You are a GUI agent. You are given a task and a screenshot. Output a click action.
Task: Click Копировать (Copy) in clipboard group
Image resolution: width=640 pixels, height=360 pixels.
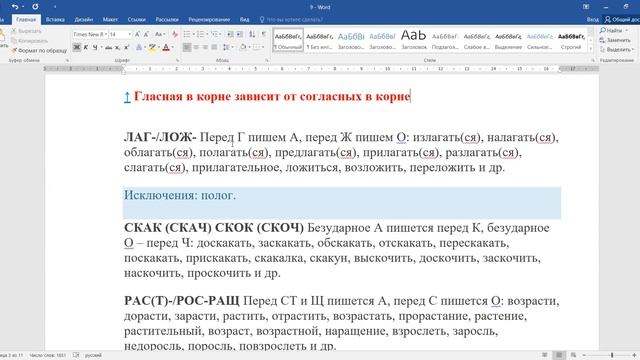click(x=29, y=40)
